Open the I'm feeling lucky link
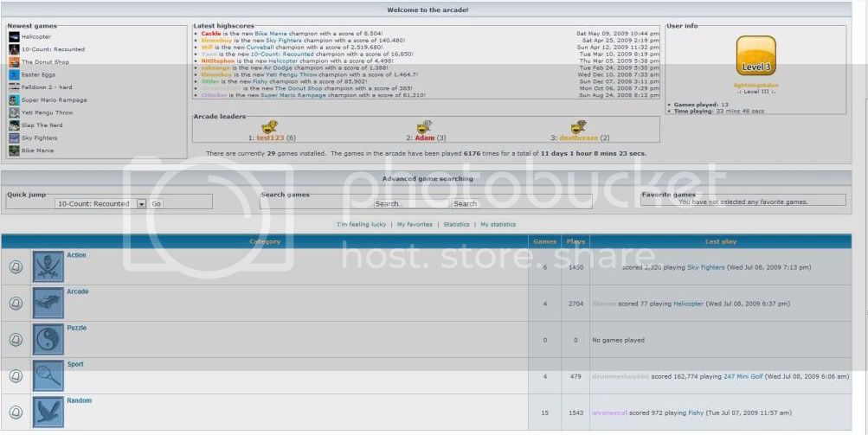The image size is (868, 435). [x=362, y=225]
